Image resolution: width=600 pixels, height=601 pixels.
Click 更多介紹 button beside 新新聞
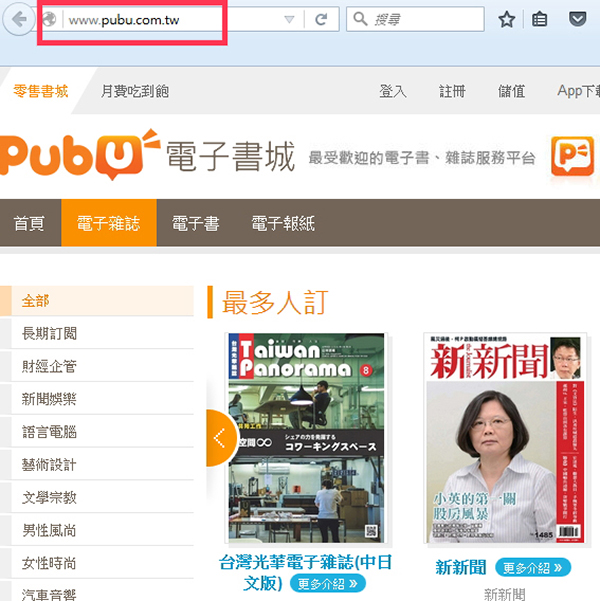coord(533,567)
